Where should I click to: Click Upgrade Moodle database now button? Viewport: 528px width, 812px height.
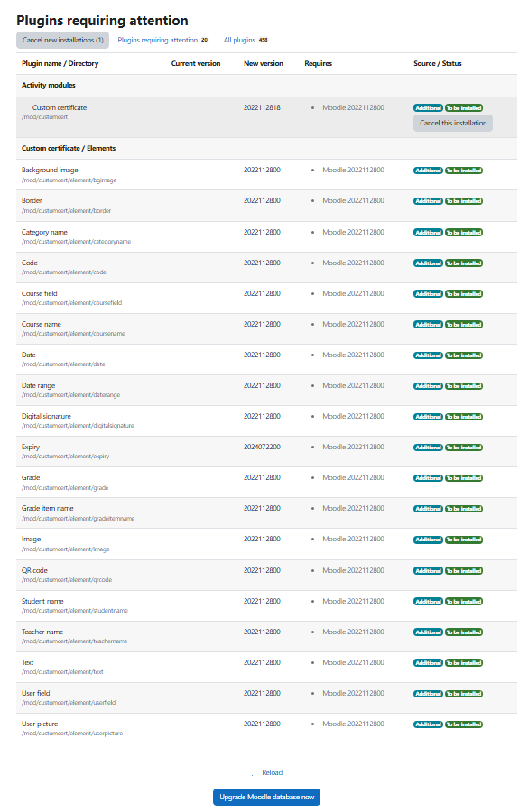pos(266,797)
